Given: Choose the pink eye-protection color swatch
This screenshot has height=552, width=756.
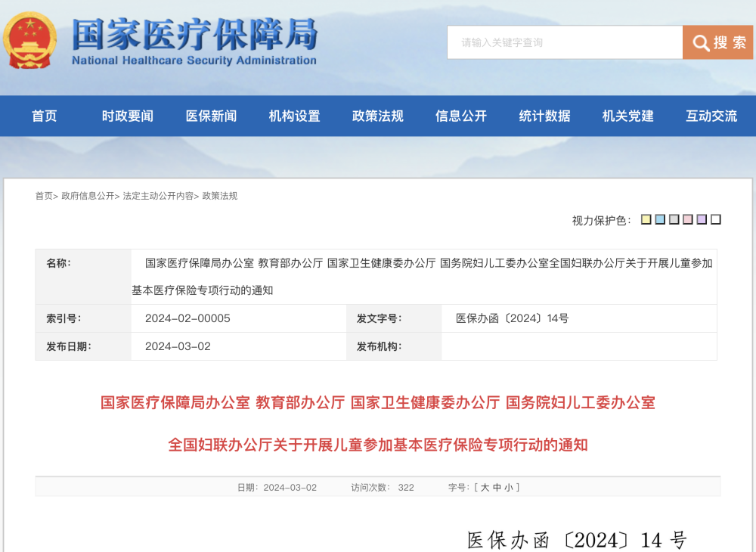Looking at the screenshot, I should [688, 220].
